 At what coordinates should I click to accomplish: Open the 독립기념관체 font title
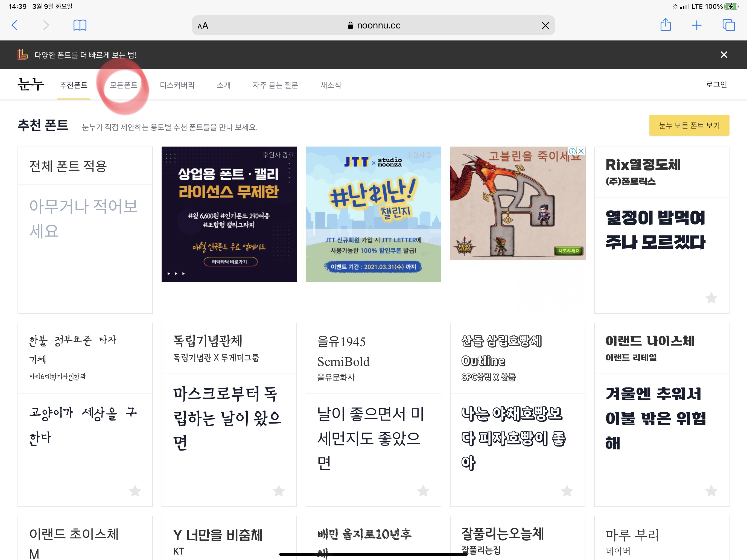point(208,340)
